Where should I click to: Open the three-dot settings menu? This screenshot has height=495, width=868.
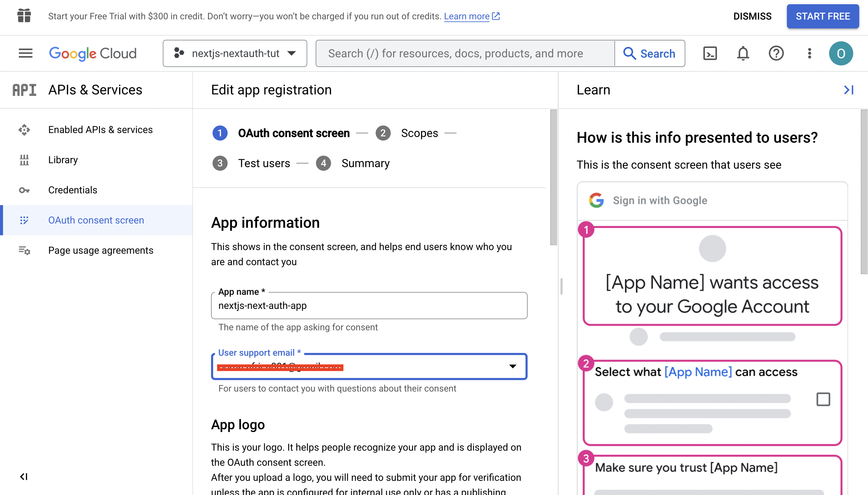[809, 53]
